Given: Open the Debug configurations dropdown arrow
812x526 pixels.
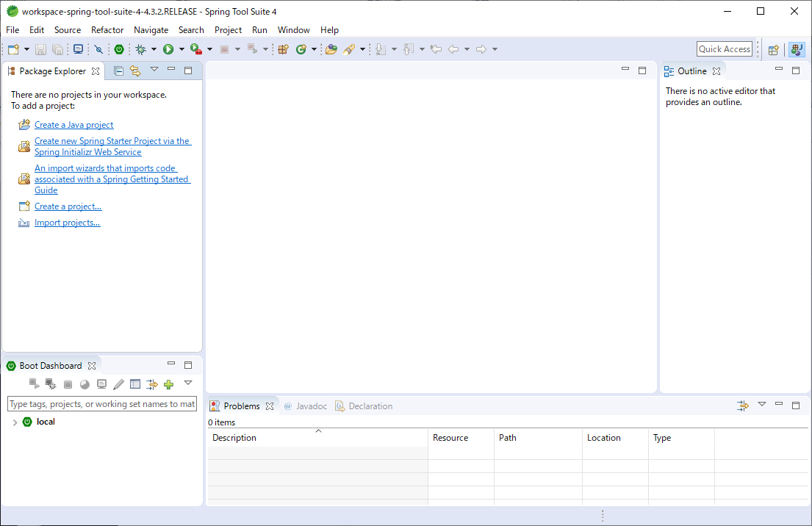Looking at the screenshot, I should tap(154, 49).
